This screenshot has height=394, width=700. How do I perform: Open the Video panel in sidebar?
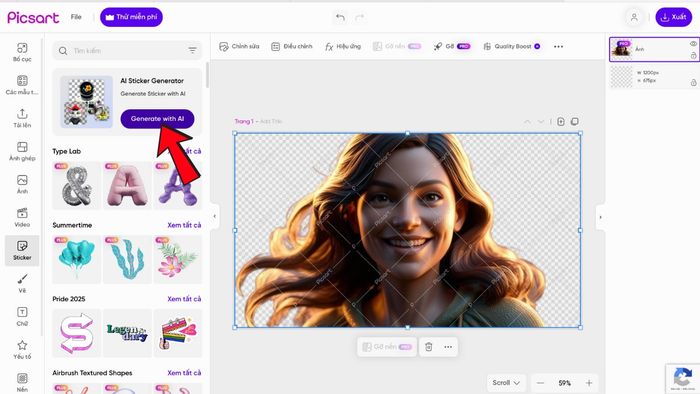tap(22, 217)
